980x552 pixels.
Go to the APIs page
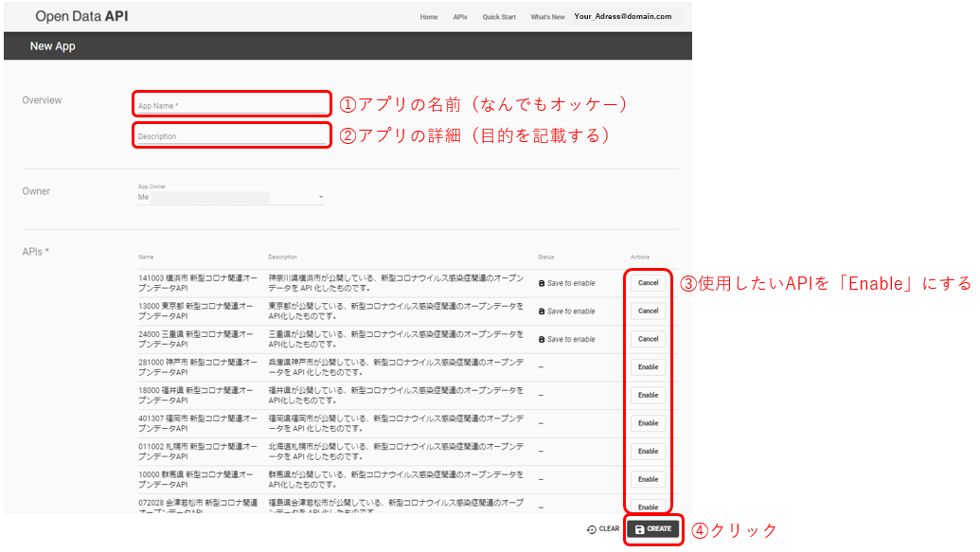(x=460, y=16)
